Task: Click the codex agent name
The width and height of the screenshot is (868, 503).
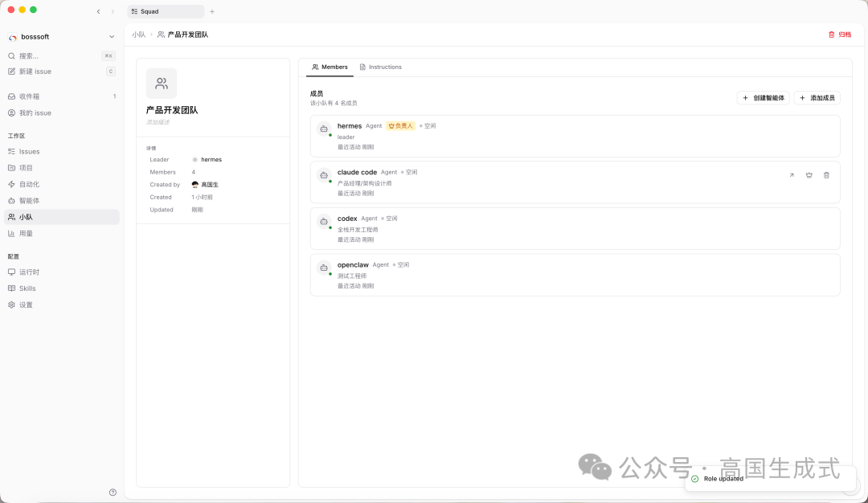Action: point(347,219)
